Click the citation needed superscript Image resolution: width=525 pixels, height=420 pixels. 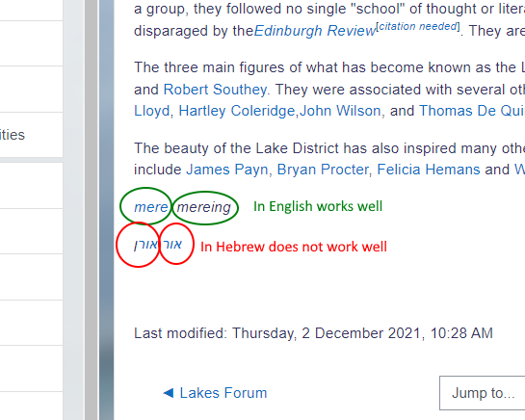(x=418, y=26)
